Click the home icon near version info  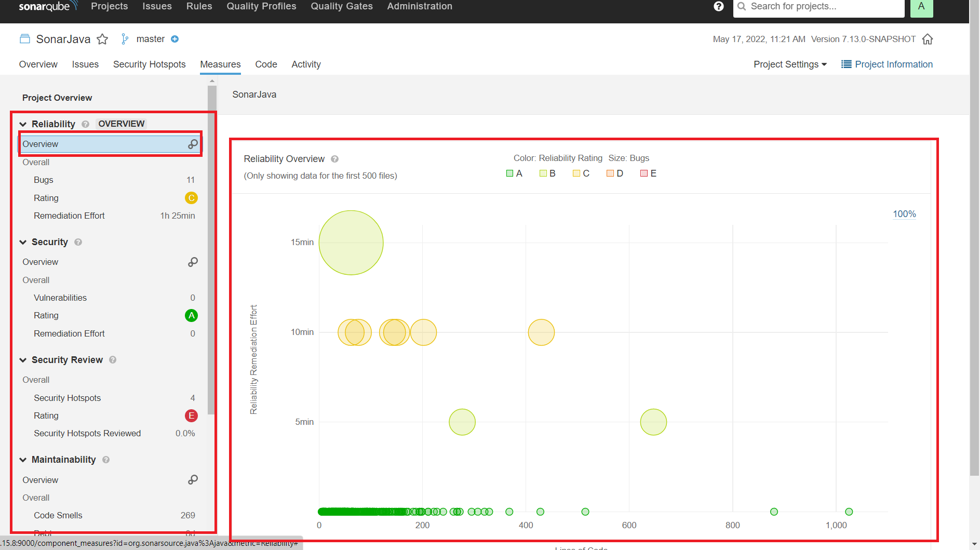(928, 39)
